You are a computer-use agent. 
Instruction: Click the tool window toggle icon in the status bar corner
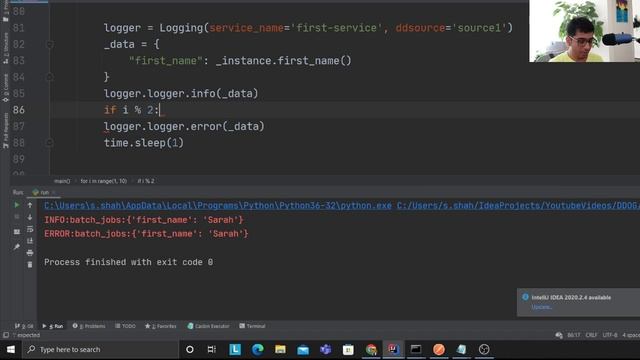[6, 335]
